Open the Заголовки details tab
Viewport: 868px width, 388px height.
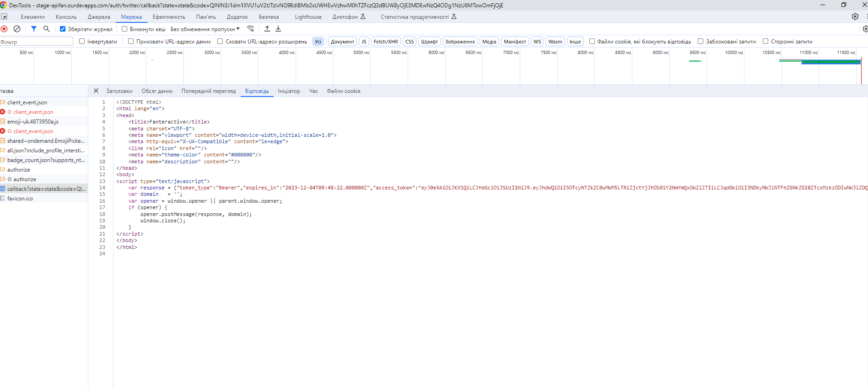119,91
